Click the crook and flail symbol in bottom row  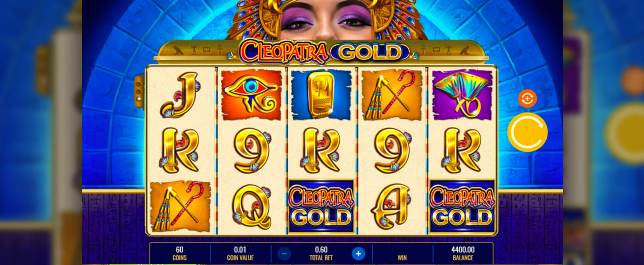(180, 206)
